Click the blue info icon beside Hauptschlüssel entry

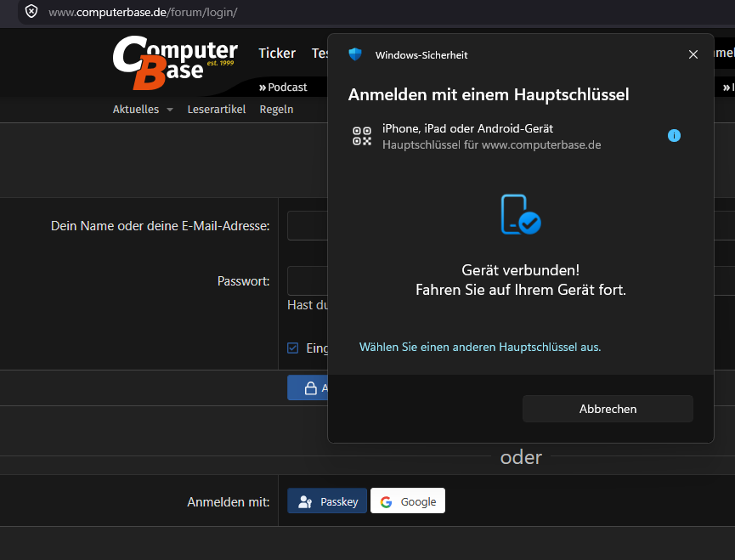[x=674, y=136]
